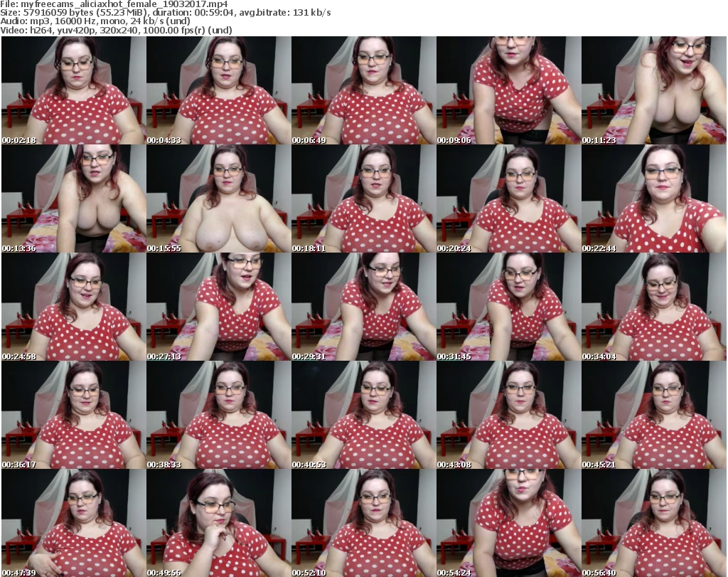Open the frame stamped 00:02:18
Screen dimensions: 728x577
pos(73,90)
